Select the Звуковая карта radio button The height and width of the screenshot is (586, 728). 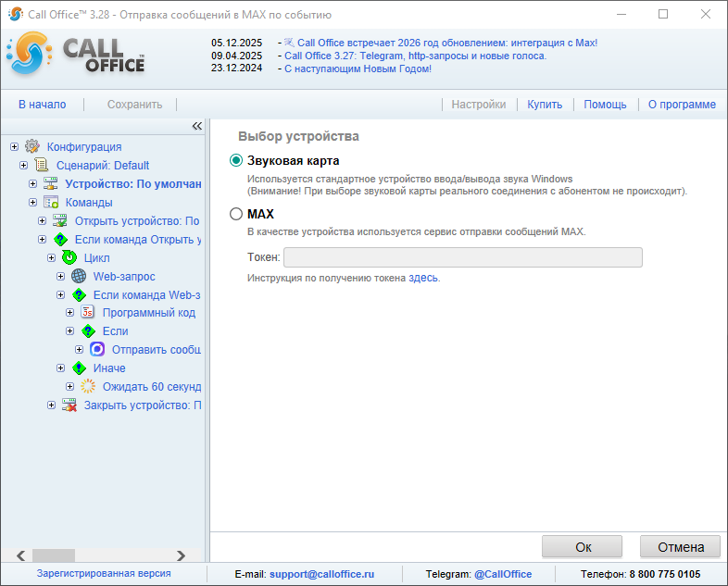pyautogui.click(x=236, y=161)
